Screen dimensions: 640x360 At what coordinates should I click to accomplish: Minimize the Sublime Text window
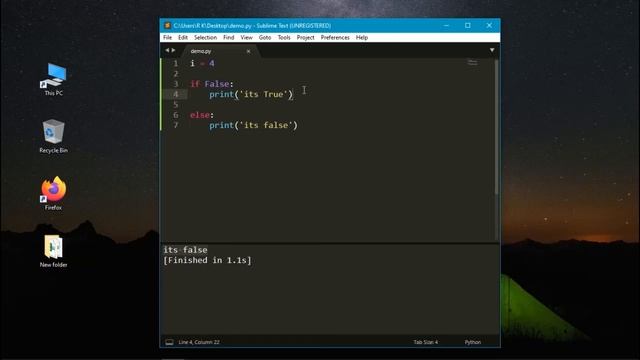(447, 25)
